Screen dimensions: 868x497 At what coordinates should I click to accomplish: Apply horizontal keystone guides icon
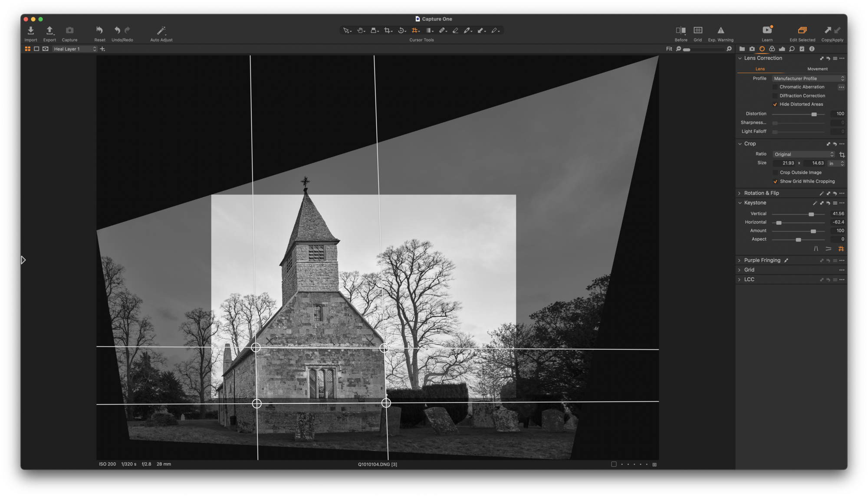tap(828, 249)
